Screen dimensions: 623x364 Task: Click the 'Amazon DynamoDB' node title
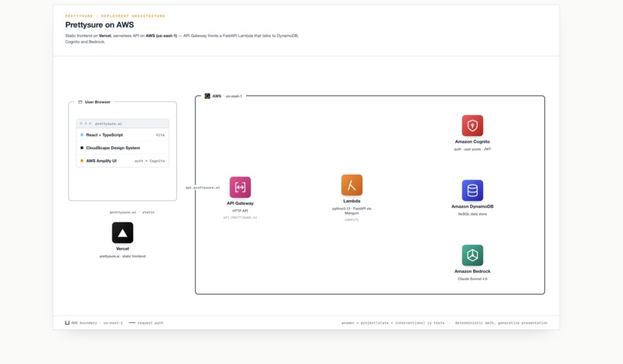472,206
